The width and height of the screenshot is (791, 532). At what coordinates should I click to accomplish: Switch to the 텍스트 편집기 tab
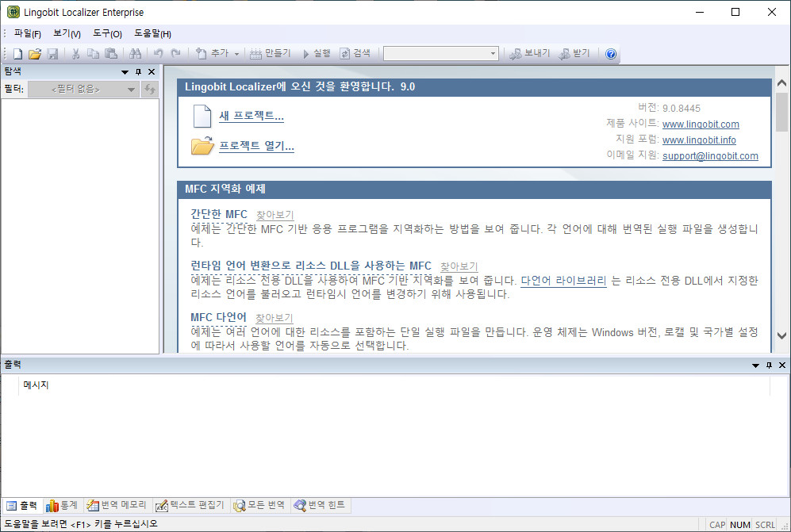pos(190,505)
